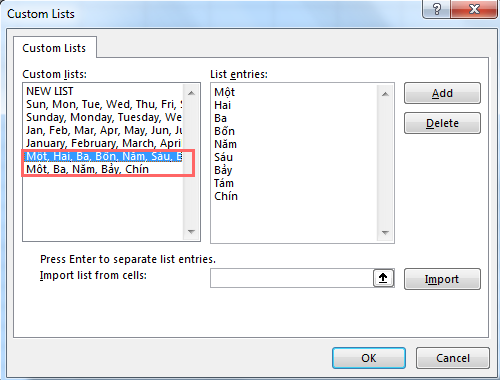
Task: Confirm with the OK button
Action: [369, 358]
